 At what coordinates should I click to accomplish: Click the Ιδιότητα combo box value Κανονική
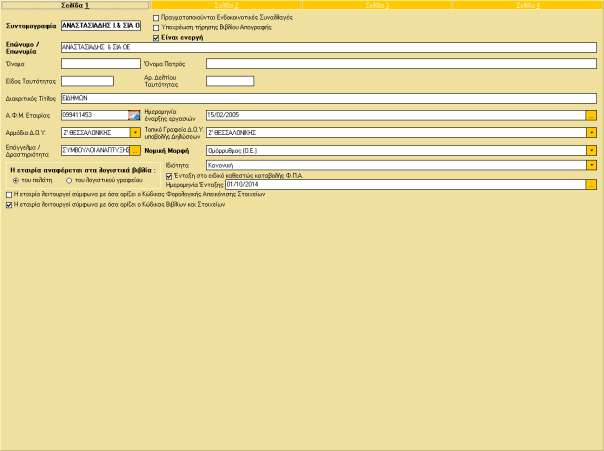tap(396, 165)
